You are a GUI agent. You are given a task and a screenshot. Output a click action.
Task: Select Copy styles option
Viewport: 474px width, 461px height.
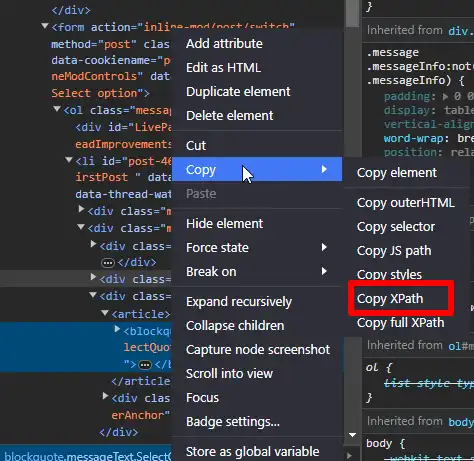[389, 275]
